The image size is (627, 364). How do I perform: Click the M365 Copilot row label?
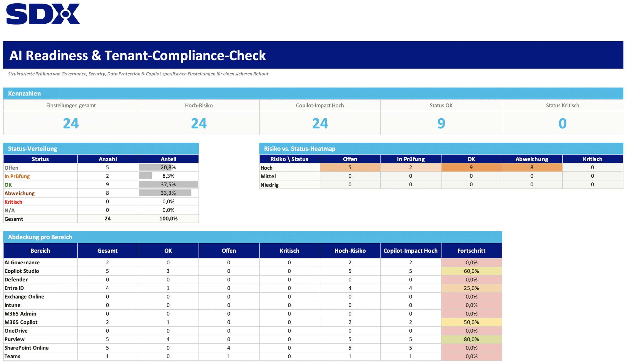[x=21, y=322]
